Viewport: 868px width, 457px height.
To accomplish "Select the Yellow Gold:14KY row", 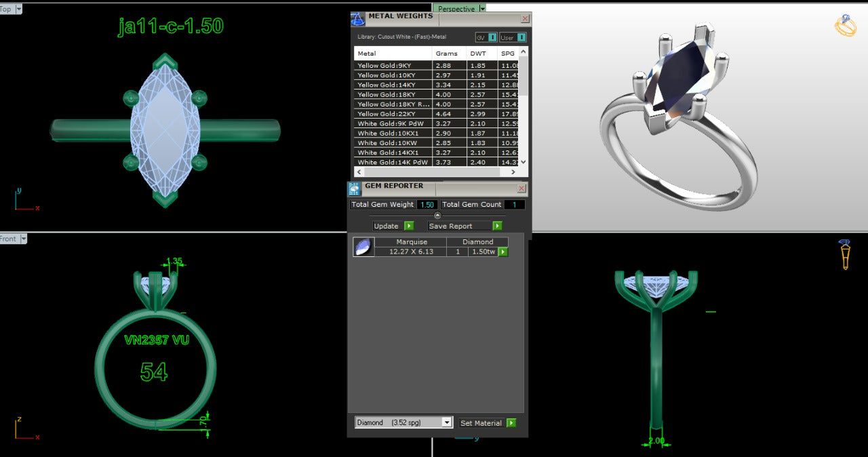I will (x=437, y=85).
